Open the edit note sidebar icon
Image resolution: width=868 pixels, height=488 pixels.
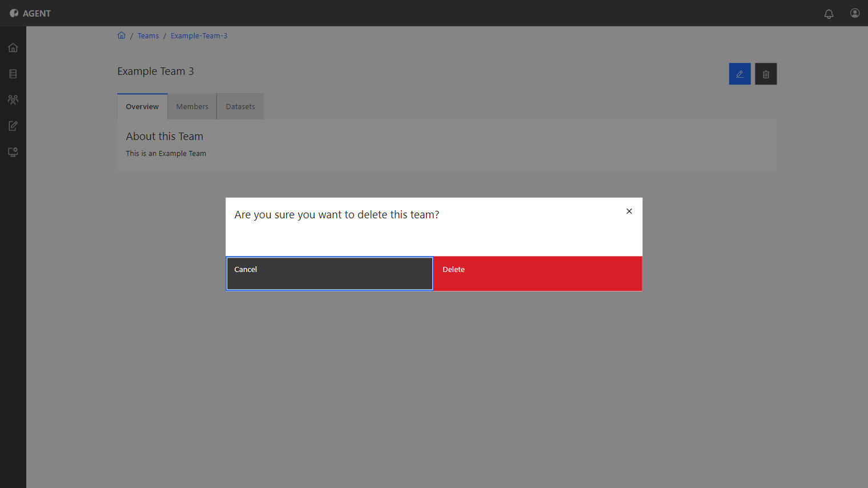(x=13, y=126)
